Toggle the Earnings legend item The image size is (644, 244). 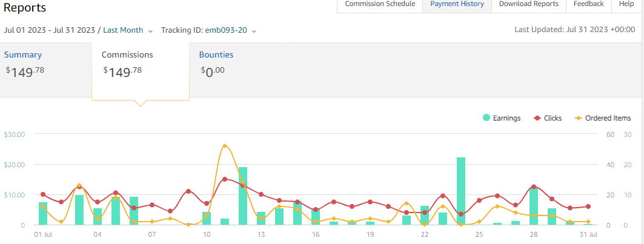point(506,118)
